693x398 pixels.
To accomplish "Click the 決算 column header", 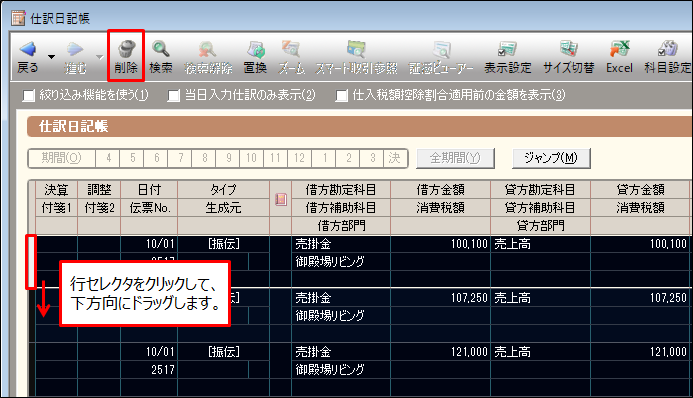I will 57,190.
